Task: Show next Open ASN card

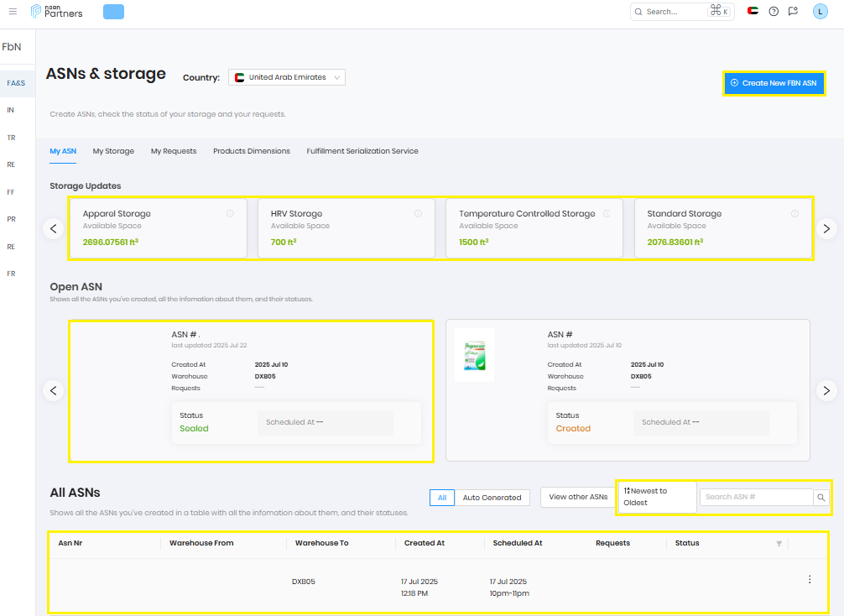Action: click(826, 390)
